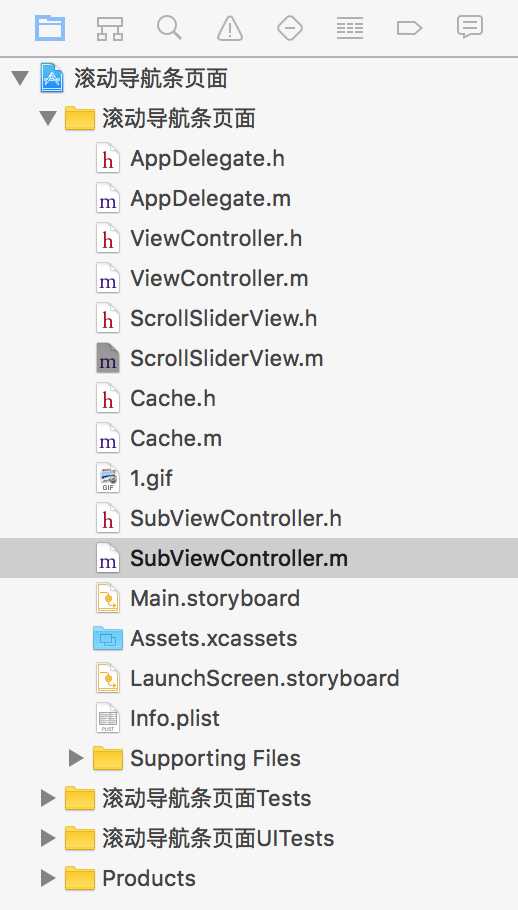Expand the Supporting Files folder
Screen dimensions: 518x910
76,758
